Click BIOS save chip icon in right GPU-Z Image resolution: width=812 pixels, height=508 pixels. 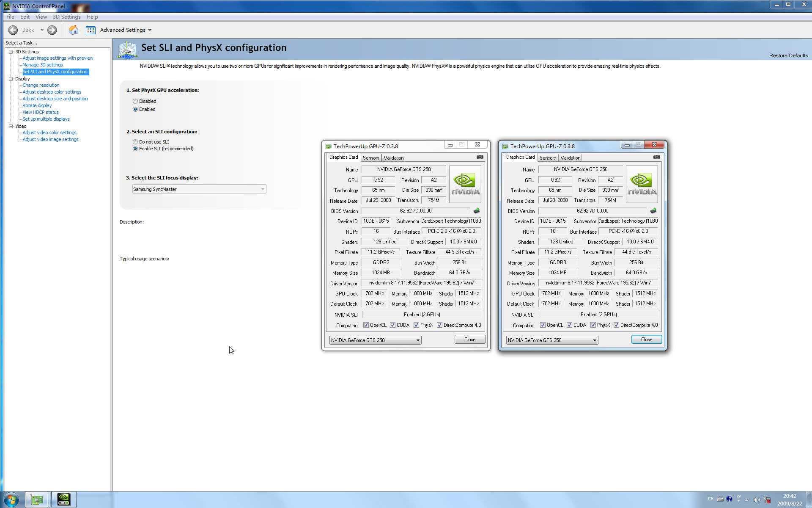[x=653, y=210]
